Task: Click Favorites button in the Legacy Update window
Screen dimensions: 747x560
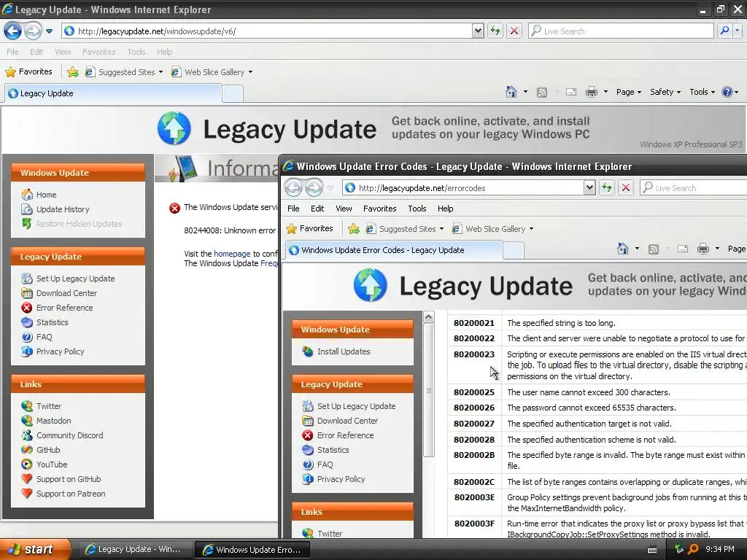Action: coord(28,72)
